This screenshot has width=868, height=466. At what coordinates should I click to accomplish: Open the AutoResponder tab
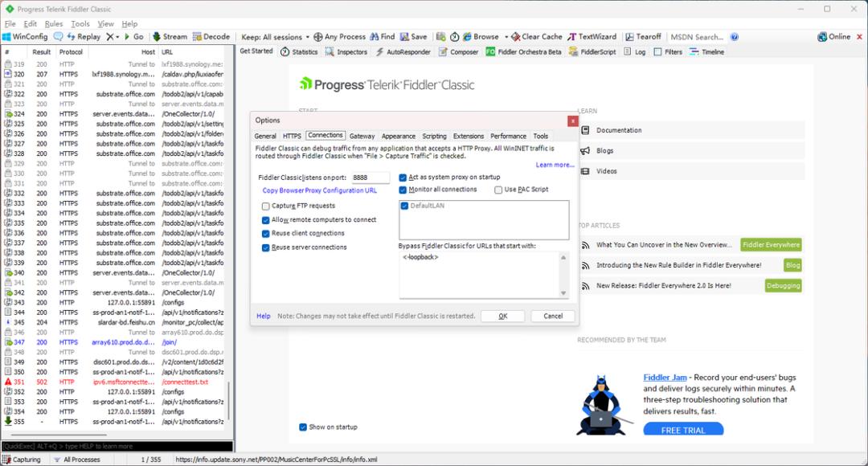403,51
